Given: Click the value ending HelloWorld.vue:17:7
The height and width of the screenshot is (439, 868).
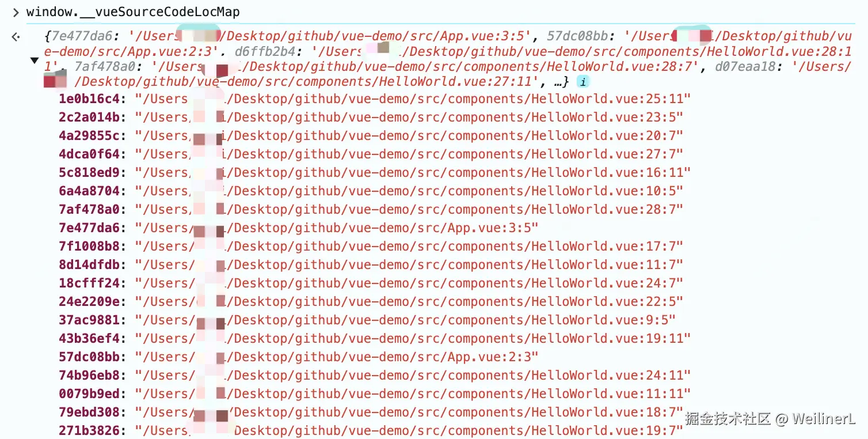Looking at the screenshot, I should coord(409,246).
